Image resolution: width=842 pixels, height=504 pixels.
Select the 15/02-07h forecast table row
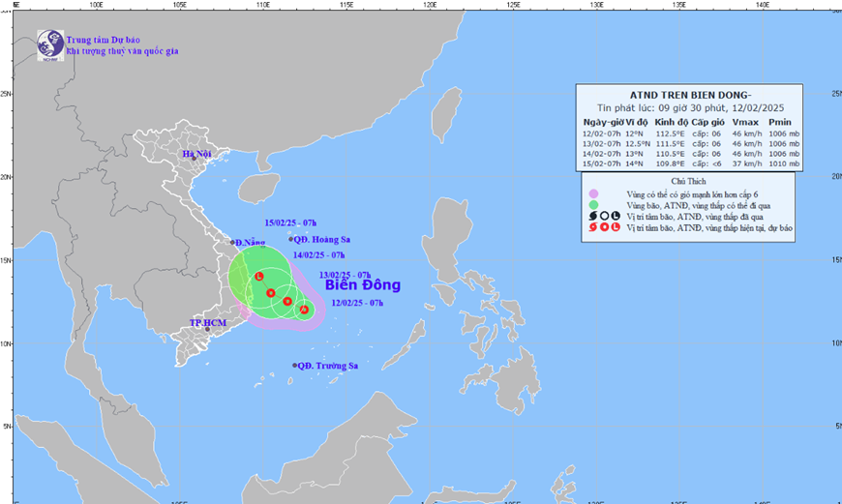pyautogui.click(x=691, y=163)
